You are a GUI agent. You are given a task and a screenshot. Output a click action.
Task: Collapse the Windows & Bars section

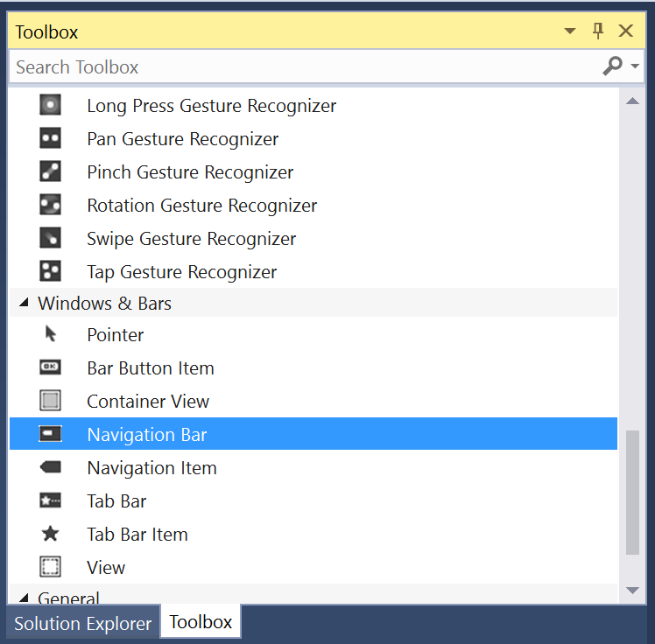[x=24, y=303]
